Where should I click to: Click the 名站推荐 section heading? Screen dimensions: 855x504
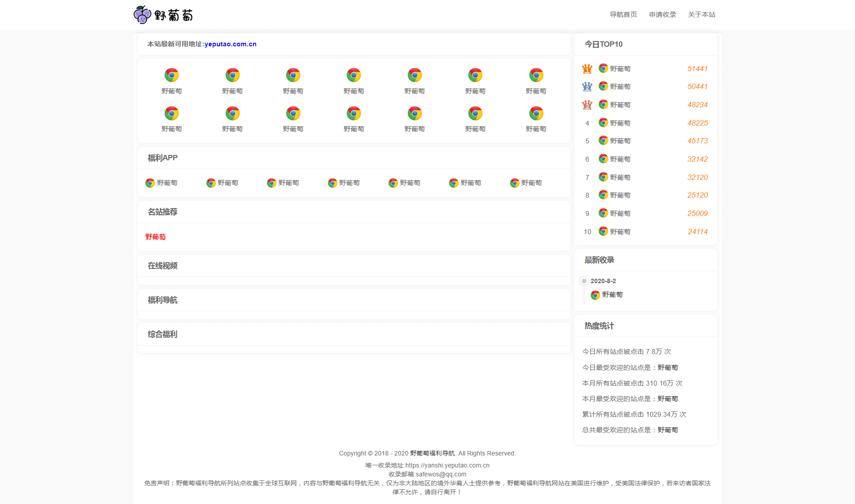click(163, 212)
